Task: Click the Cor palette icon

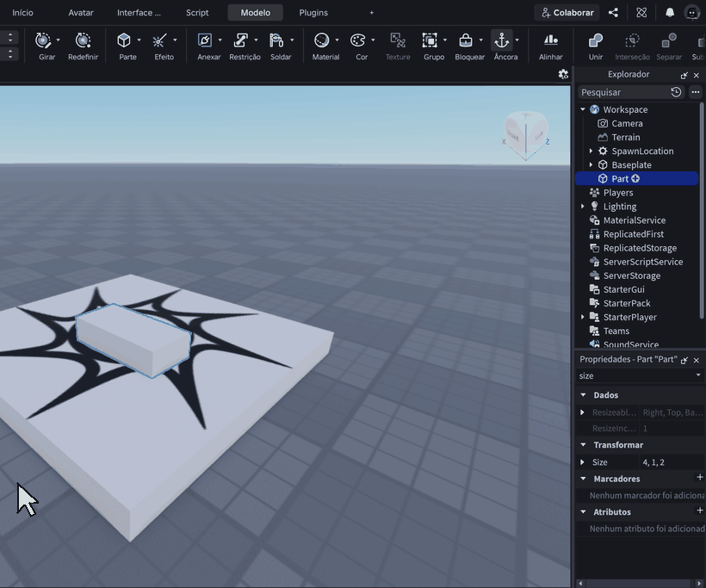Action: (357, 40)
